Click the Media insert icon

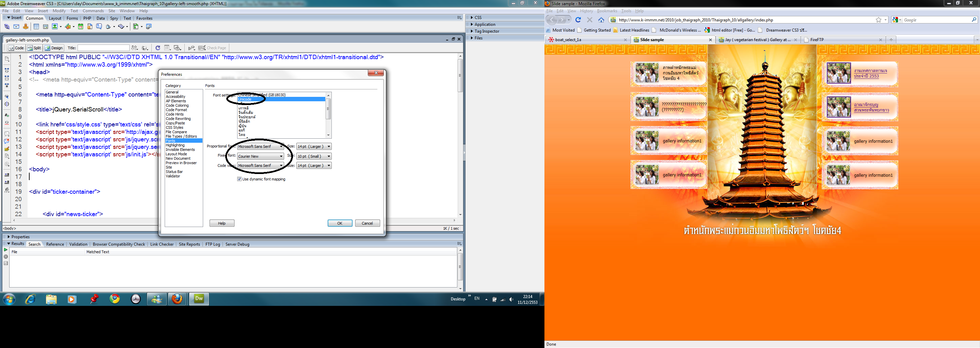click(x=68, y=27)
